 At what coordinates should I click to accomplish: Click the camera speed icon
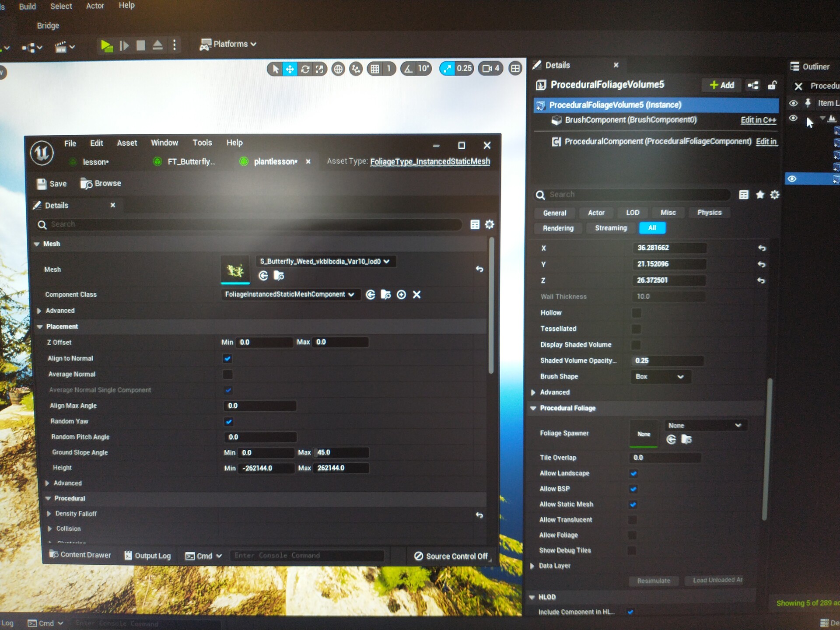click(487, 69)
